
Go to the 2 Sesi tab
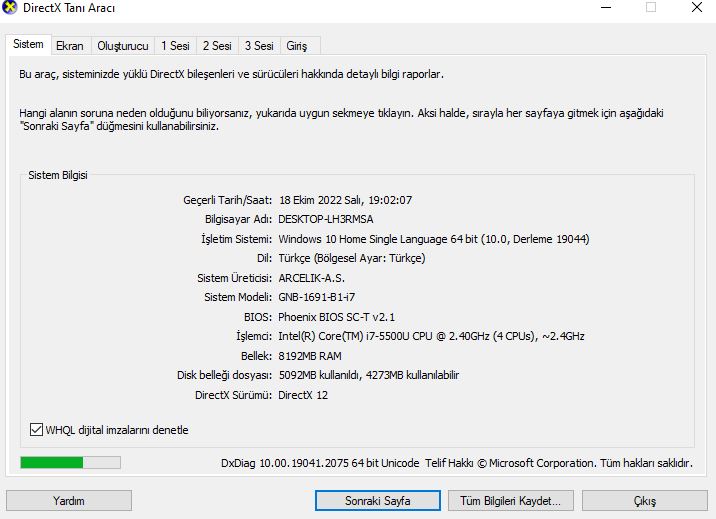point(217,46)
